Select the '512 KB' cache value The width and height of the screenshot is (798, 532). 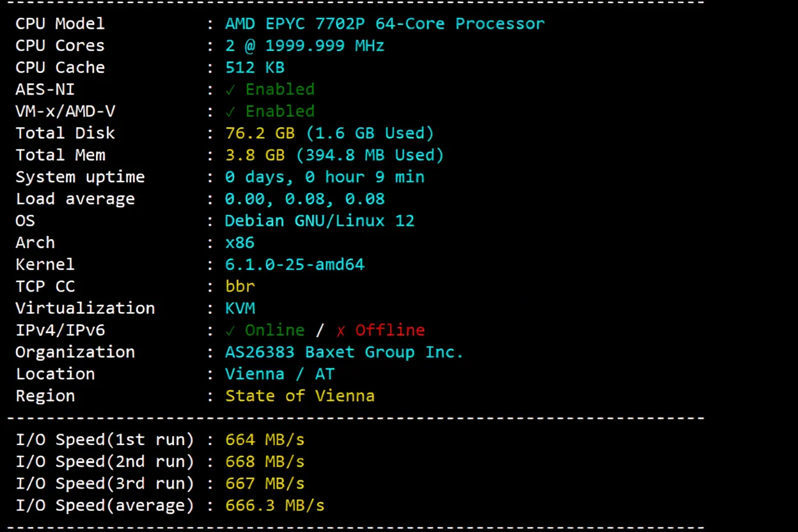pyautogui.click(x=255, y=67)
